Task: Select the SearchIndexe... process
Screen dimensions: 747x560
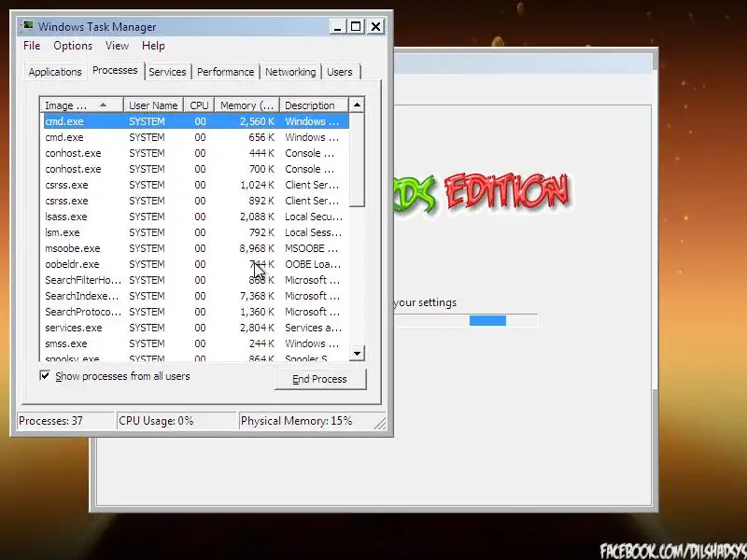Action: pos(196,296)
